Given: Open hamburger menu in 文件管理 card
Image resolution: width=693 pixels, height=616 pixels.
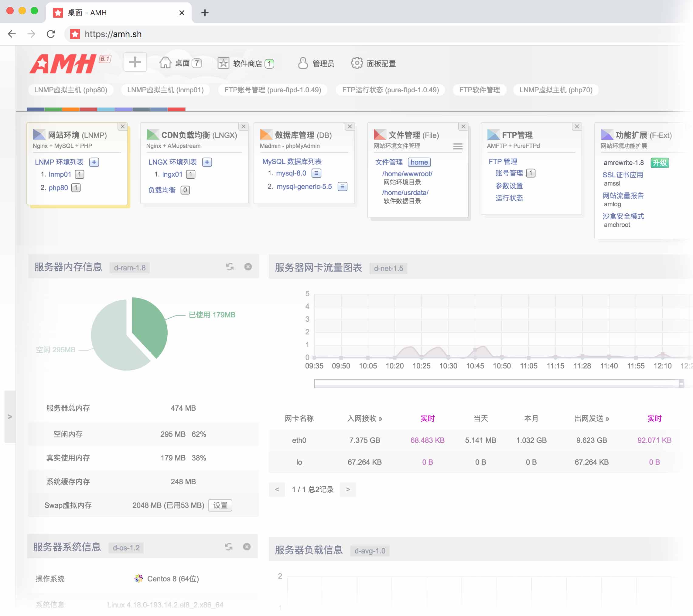Looking at the screenshot, I should 458,146.
